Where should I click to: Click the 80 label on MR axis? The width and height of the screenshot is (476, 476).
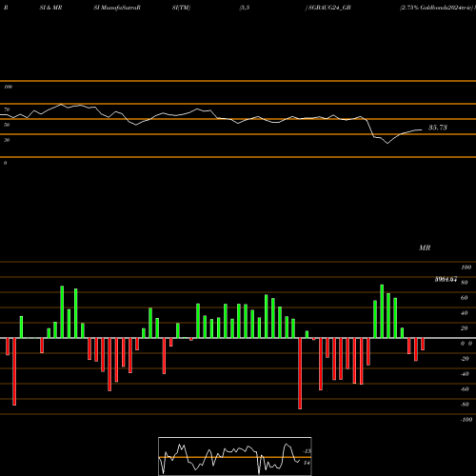coord(465,283)
